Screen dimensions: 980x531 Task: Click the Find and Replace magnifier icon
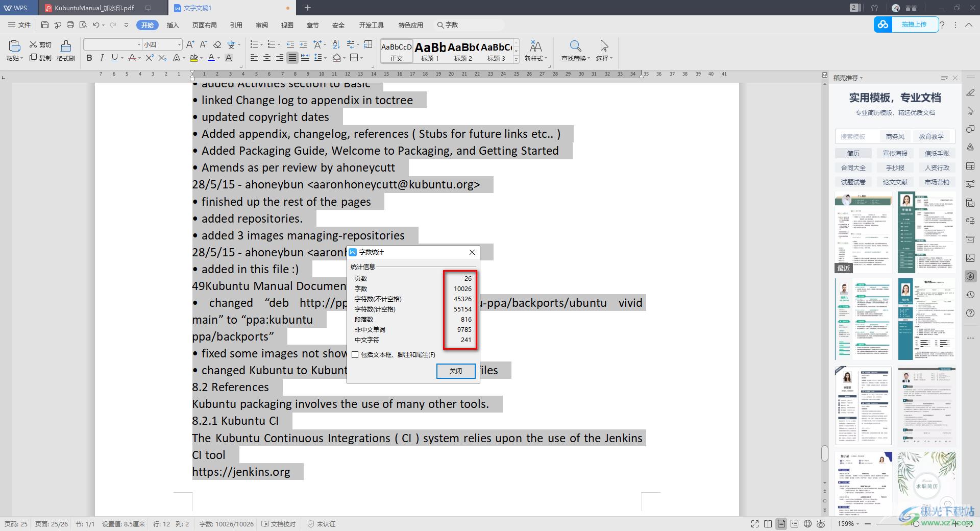pos(575,46)
